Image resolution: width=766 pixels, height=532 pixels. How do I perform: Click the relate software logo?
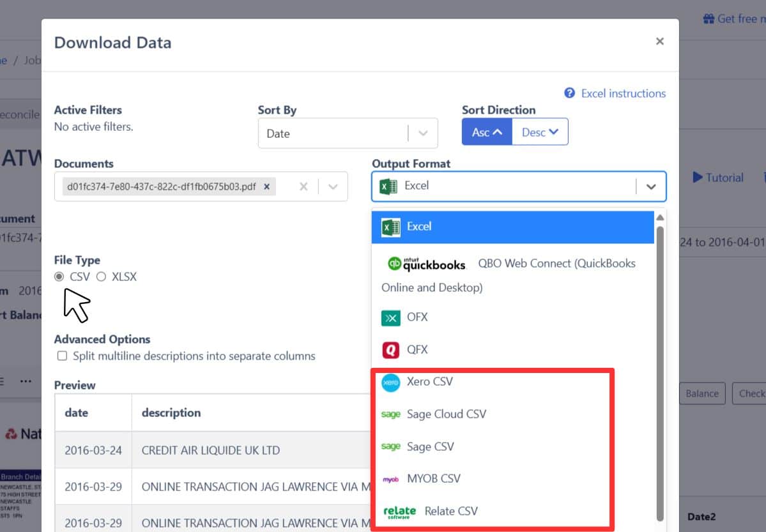tap(399, 512)
